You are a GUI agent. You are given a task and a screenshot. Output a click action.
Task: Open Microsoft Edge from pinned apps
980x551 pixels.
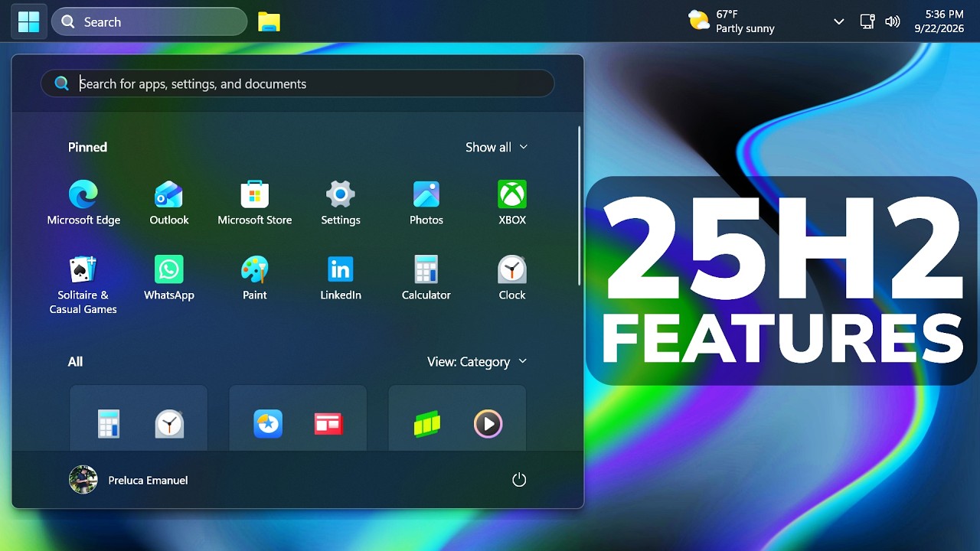pyautogui.click(x=83, y=203)
